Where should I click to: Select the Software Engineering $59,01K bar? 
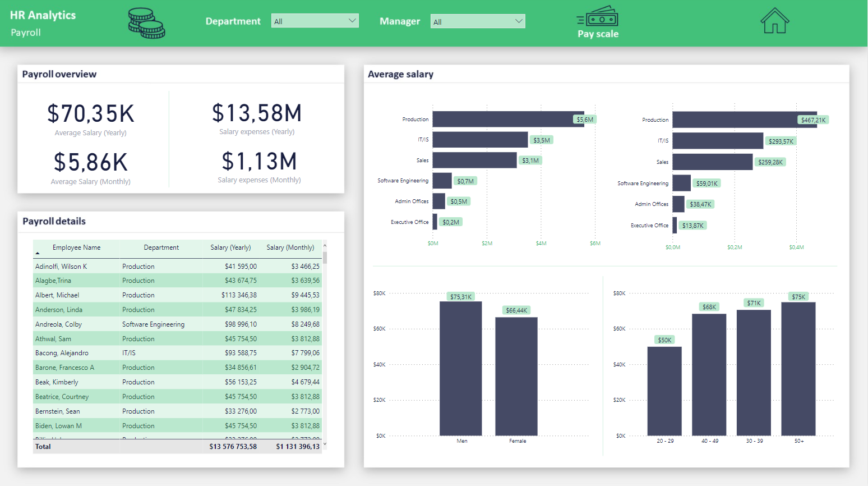coord(681,183)
